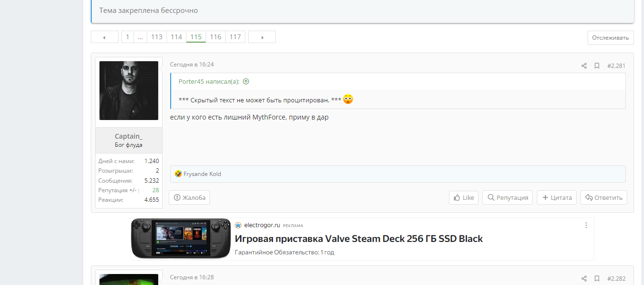Click Бог флуда user title

pyautogui.click(x=129, y=145)
